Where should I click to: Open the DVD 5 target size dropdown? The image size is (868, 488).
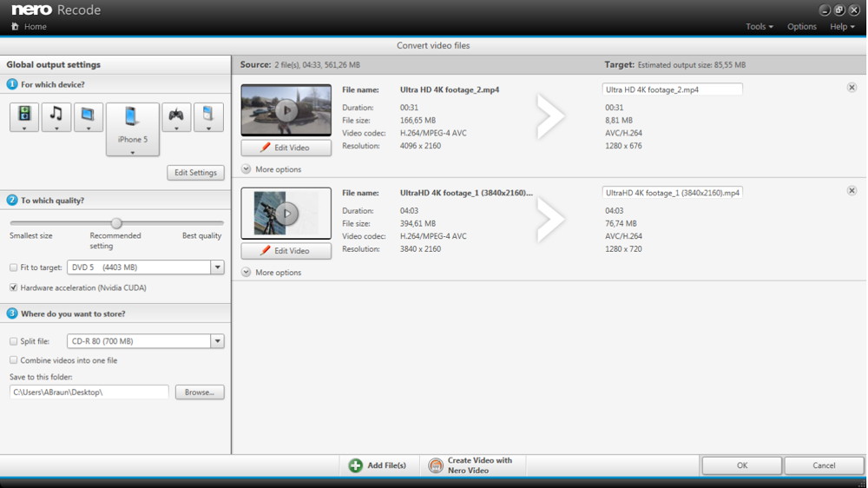click(x=218, y=267)
